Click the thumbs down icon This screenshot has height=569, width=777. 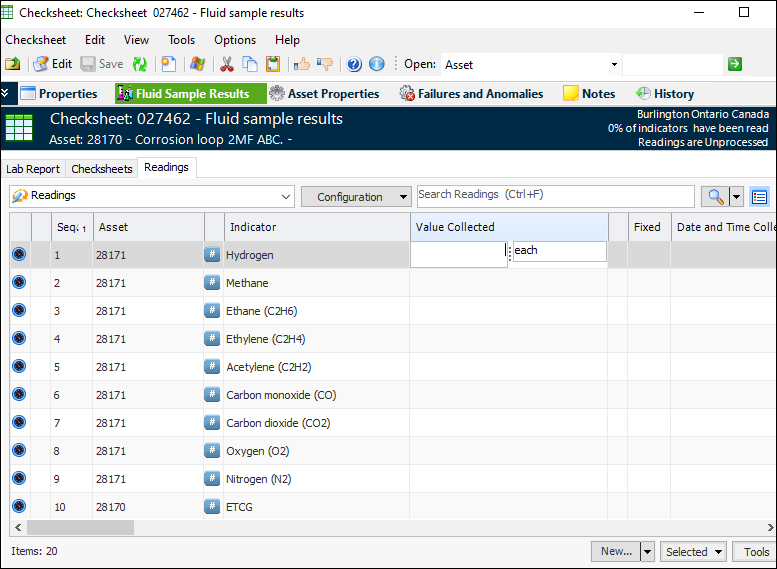[x=324, y=64]
